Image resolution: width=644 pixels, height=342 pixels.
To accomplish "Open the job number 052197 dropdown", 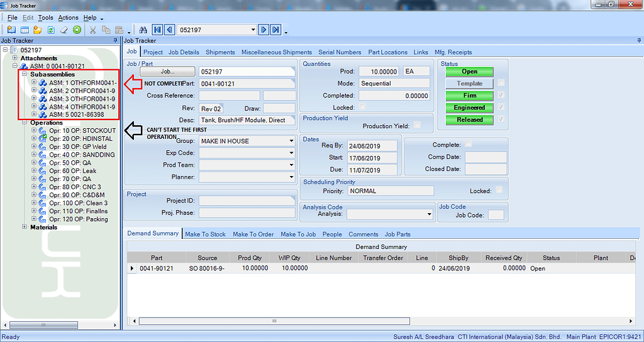I will click(x=253, y=30).
